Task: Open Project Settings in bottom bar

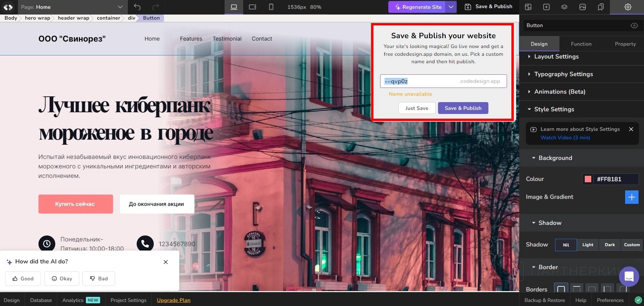Action: tap(129, 300)
